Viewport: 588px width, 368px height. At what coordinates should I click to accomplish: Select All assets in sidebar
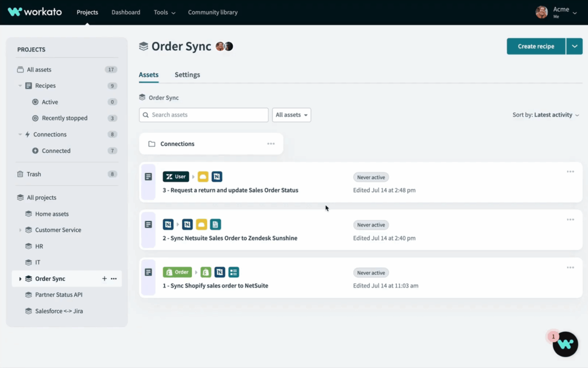click(39, 70)
